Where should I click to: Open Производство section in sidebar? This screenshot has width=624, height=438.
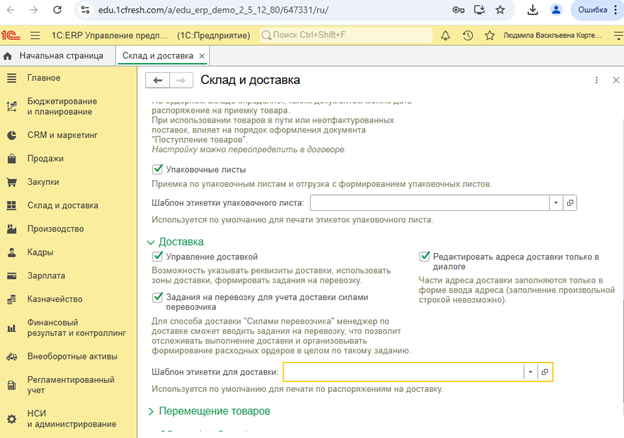(x=56, y=229)
